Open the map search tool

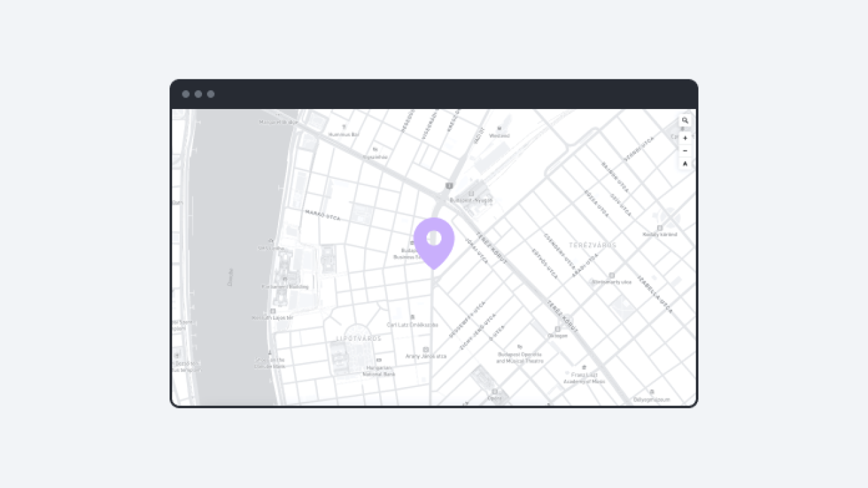tap(685, 121)
